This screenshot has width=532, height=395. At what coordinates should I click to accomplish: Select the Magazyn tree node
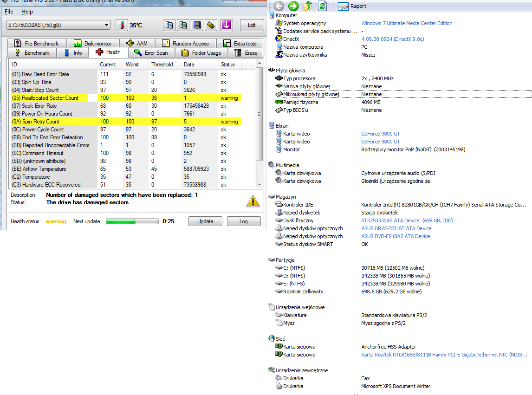tap(282, 197)
